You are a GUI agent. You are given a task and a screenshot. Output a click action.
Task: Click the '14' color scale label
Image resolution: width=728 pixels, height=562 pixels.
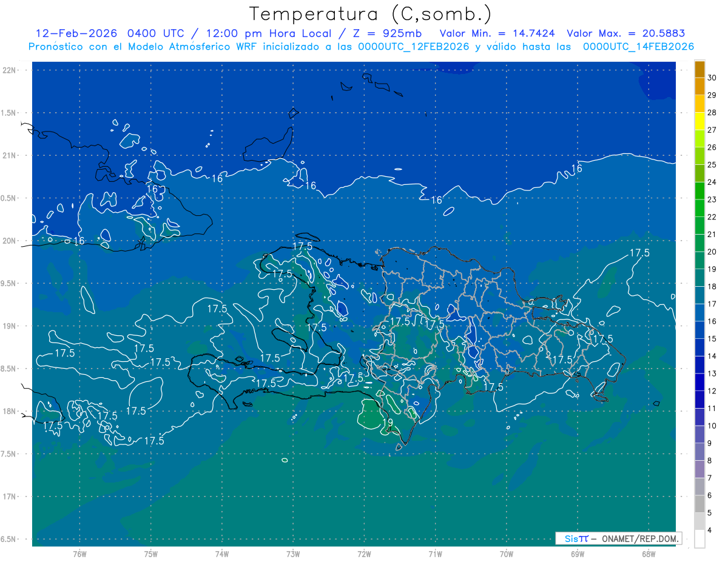pyautogui.click(x=712, y=356)
